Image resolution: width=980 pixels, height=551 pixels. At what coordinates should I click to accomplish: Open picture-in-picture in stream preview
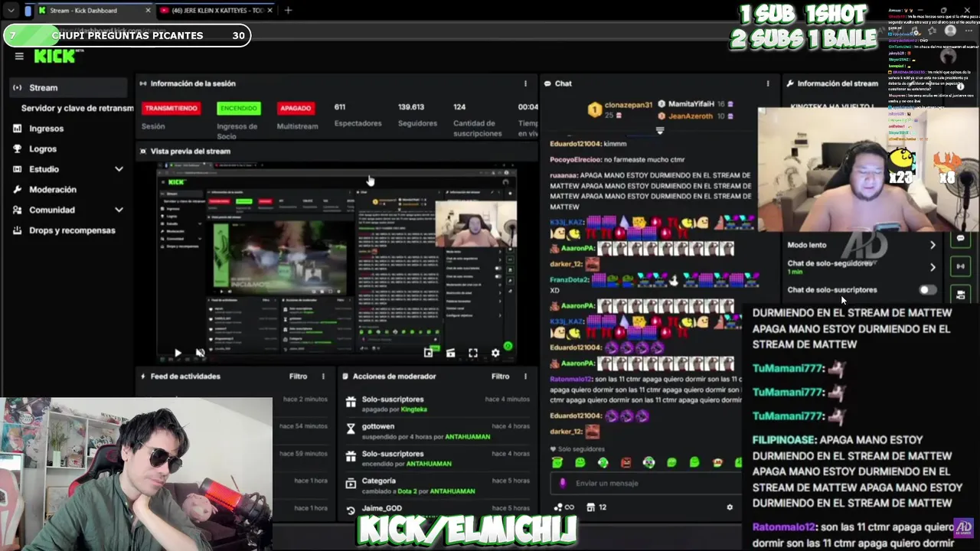click(x=428, y=353)
